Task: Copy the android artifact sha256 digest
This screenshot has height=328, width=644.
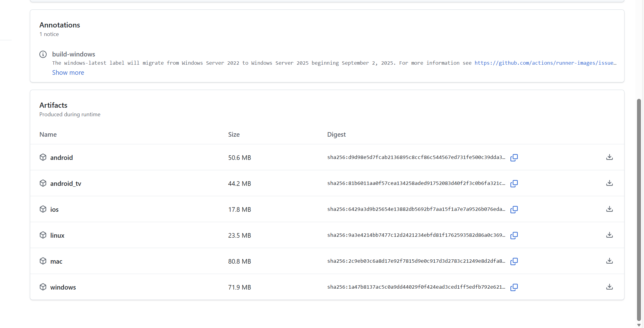Action: [x=514, y=157]
